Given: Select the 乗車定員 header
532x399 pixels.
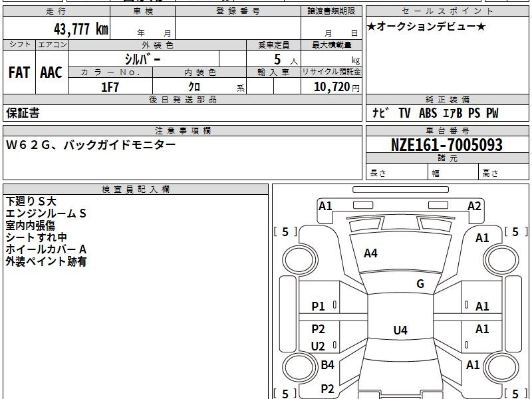Looking at the screenshot, I should (x=273, y=45).
